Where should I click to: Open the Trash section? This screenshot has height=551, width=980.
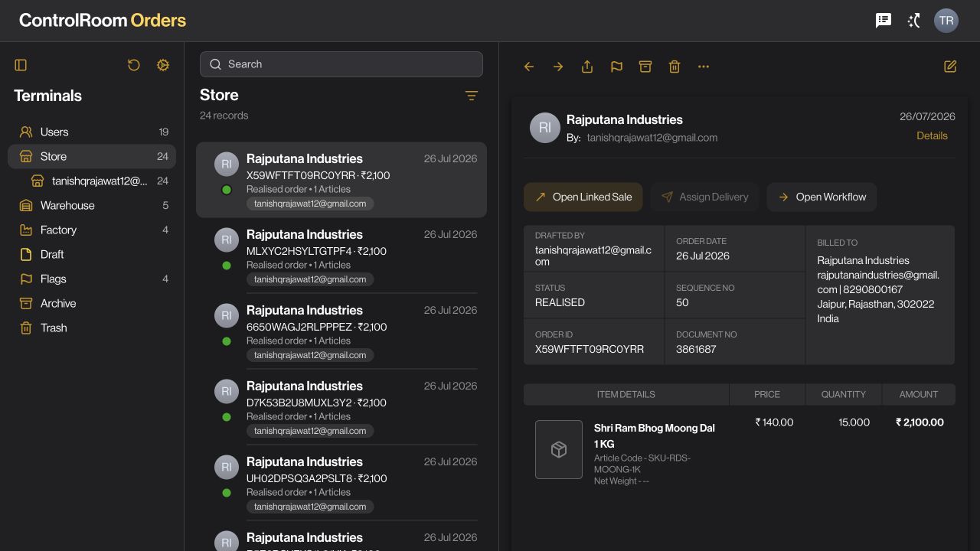point(92,328)
